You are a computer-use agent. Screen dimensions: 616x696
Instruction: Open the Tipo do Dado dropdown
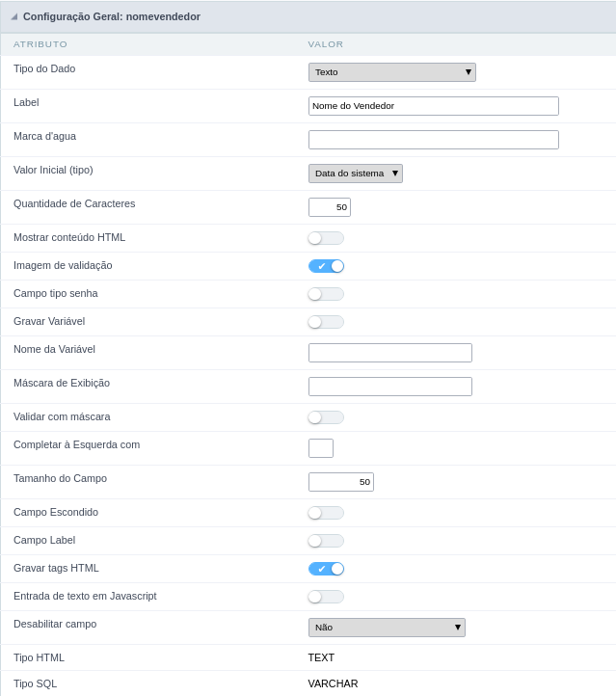tap(391, 72)
